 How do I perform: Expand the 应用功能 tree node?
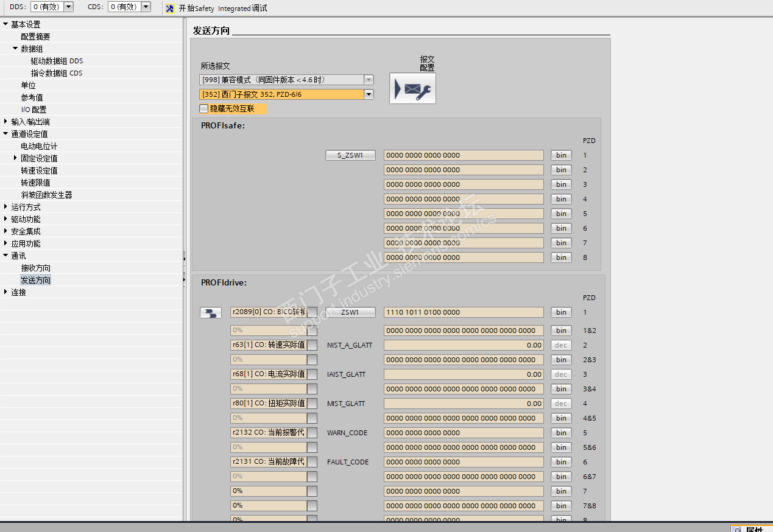5,243
